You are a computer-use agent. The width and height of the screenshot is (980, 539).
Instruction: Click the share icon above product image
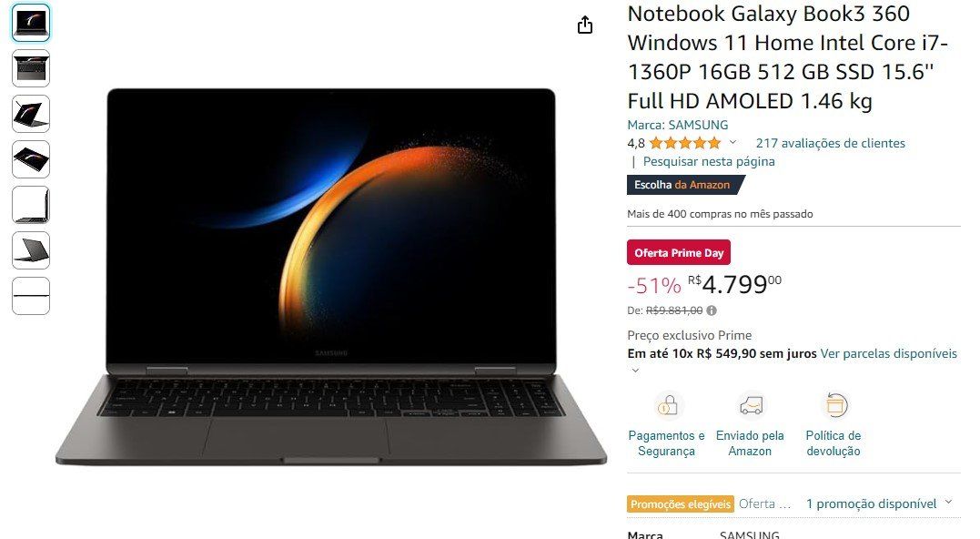point(584,25)
